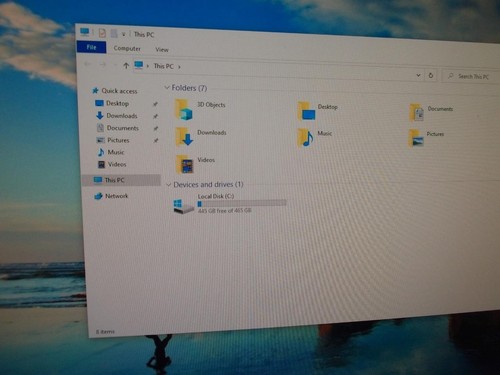The width and height of the screenshot is (500, 375).
Task: Click the 'Local Disk (C:)' label
Action: (x=216, y=196)
